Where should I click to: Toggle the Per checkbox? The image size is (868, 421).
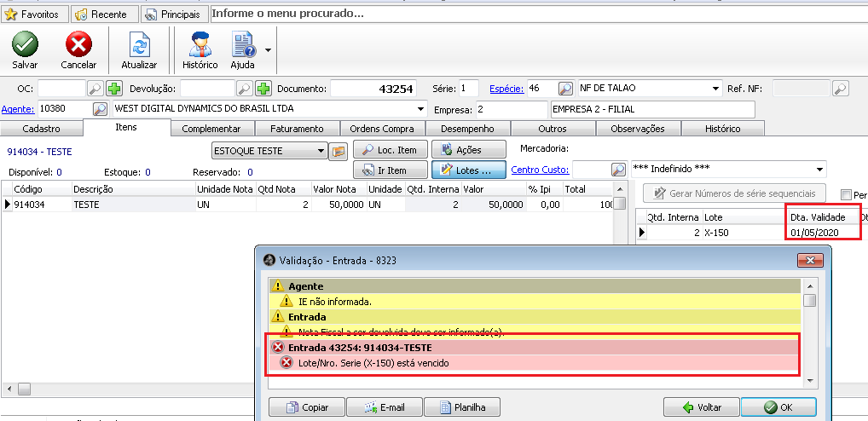tap(845, 194)
